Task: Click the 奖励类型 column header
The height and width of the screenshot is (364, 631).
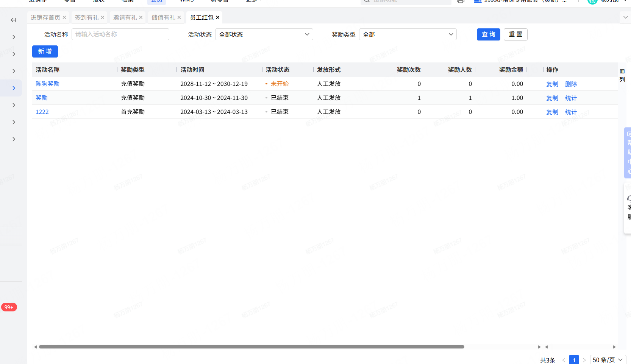Action: [x=133, y=70]
